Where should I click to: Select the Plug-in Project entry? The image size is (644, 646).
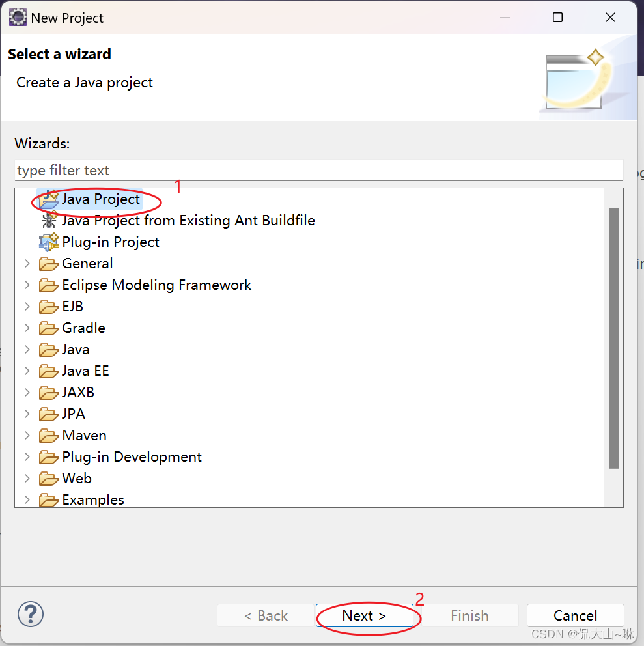pyautogui.click(x=111, y=242)
